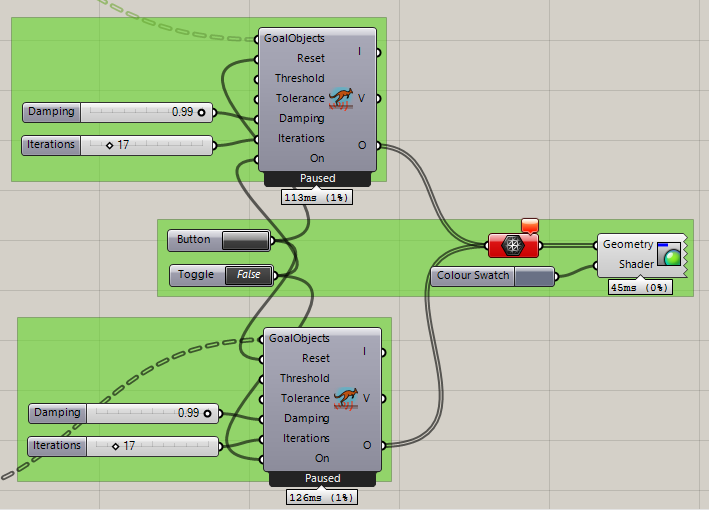The height and width of the screenshot is (511, 709).
Task: Click lower Iterations slider handle at 17
Action: [x=116, y=445]
